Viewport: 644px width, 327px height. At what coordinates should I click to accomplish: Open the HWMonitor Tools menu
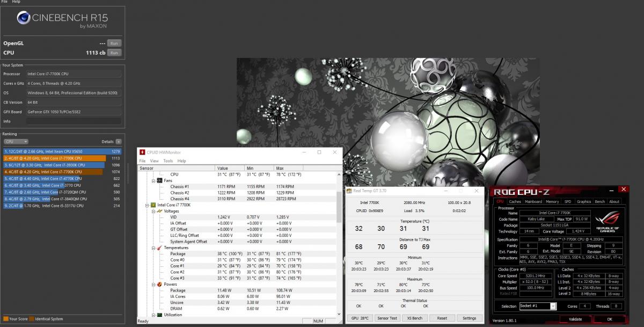[168, 161]
